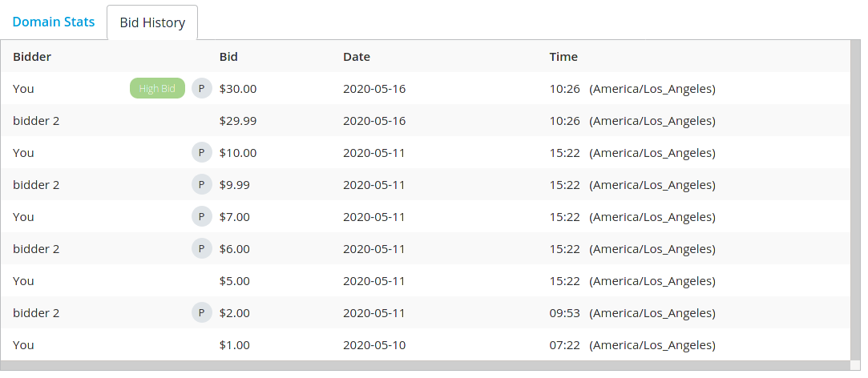
Task: Click the P proxy icon on $30.00 bid
Action: [x=202, y=89]
